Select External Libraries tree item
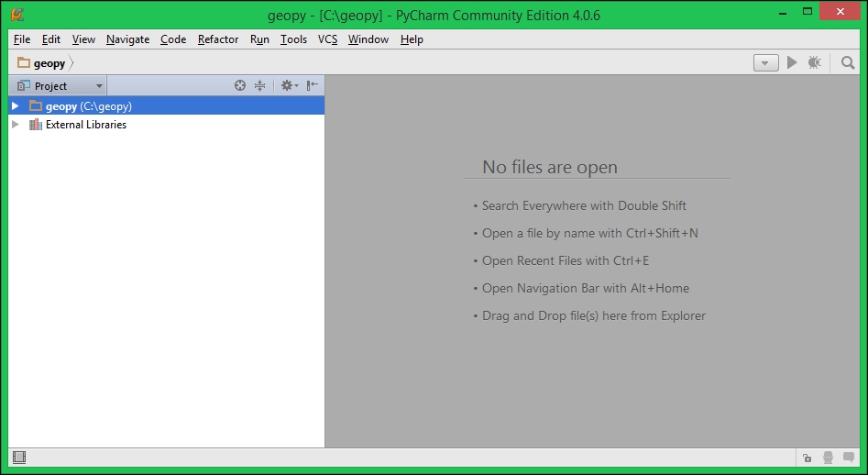The image size is (868, 475). (86, 125)
